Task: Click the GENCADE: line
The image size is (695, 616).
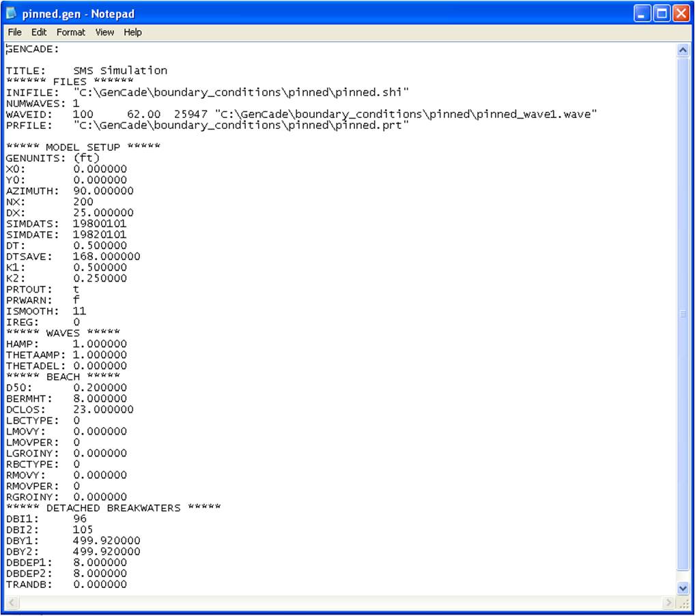Action: pos(32,49)
